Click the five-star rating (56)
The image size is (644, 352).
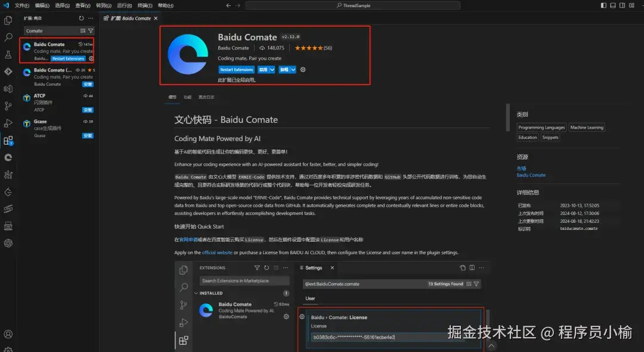(x=314, y=48)
